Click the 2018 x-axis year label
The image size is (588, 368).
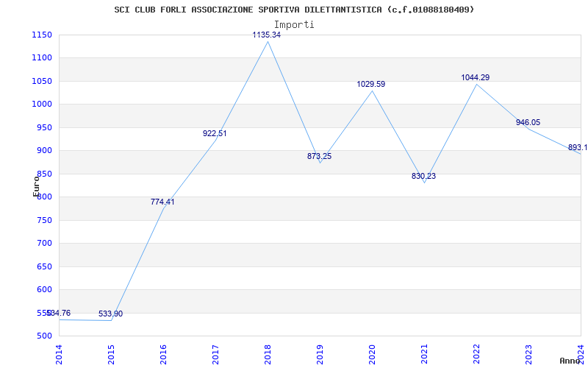(268, 355)
